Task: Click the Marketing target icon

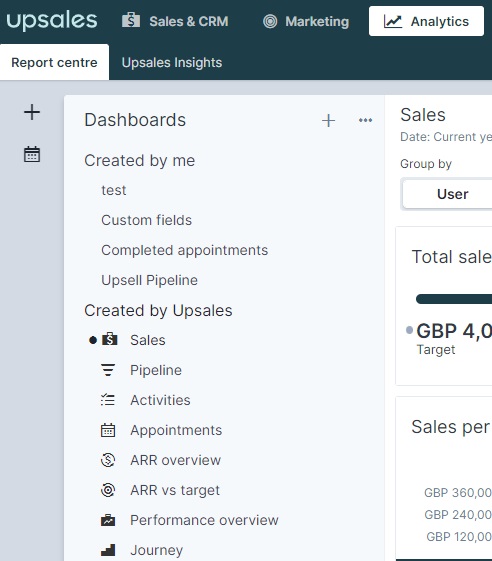Action: coord(270,21)
